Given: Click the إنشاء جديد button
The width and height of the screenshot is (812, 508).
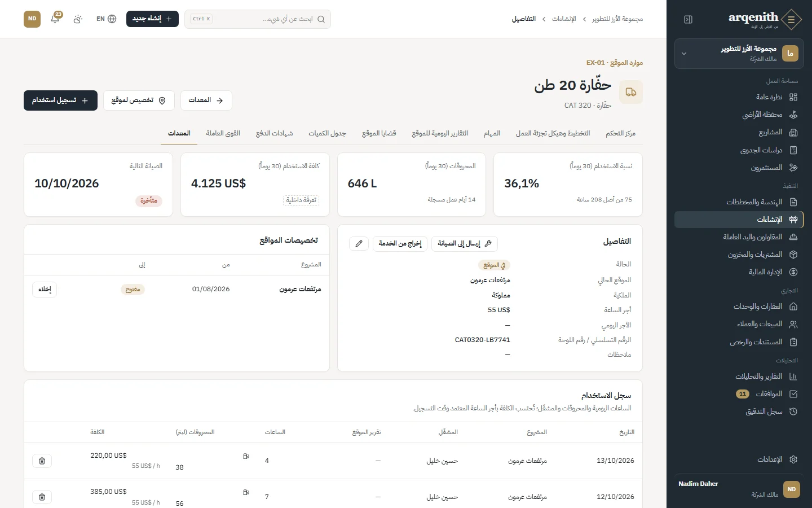Looking at the screenshot, I should (152, 19).
